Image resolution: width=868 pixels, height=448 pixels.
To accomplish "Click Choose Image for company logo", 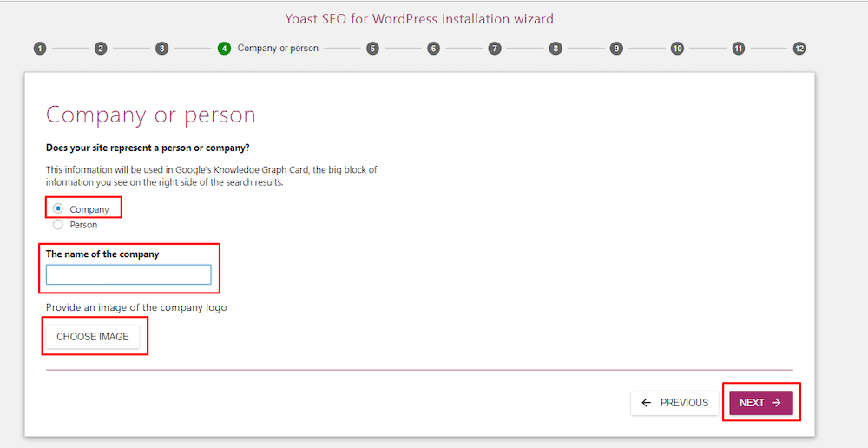I will 93,337.
